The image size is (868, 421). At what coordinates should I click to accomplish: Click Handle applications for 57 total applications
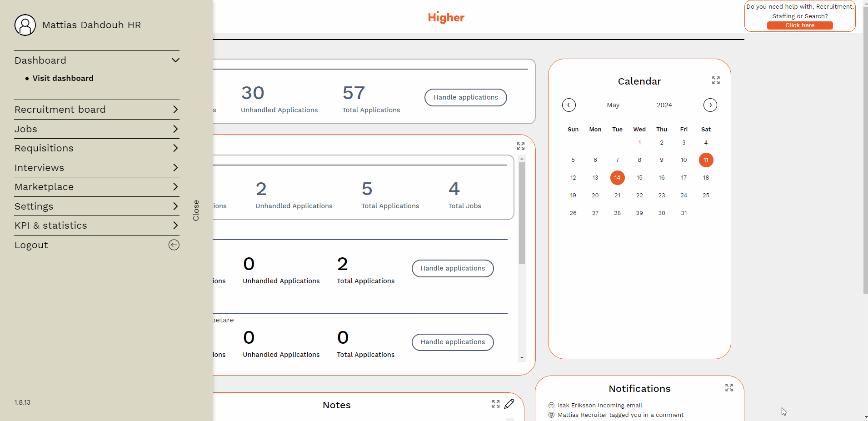(x=465, y=97)
